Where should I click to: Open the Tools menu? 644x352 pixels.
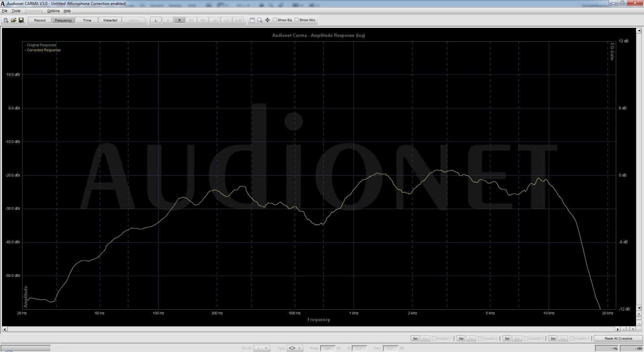pyautogui.click(x=16, y=11)
